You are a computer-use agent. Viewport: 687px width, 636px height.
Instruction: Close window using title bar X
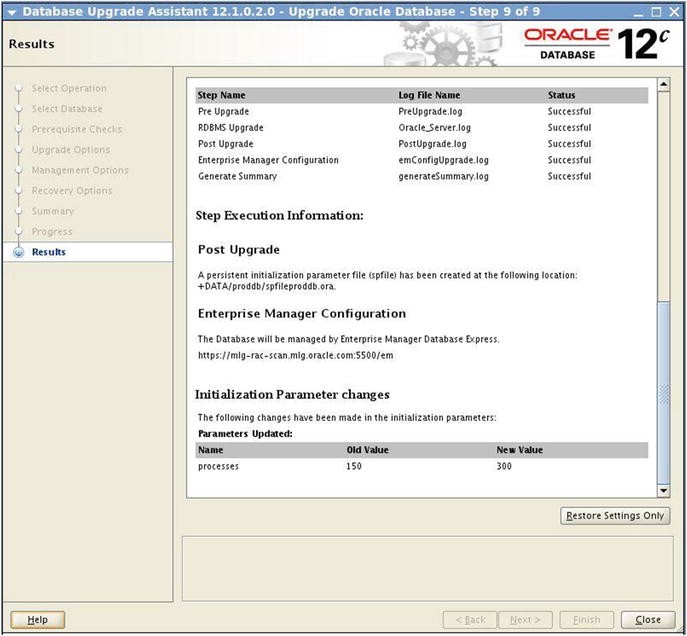674,12
